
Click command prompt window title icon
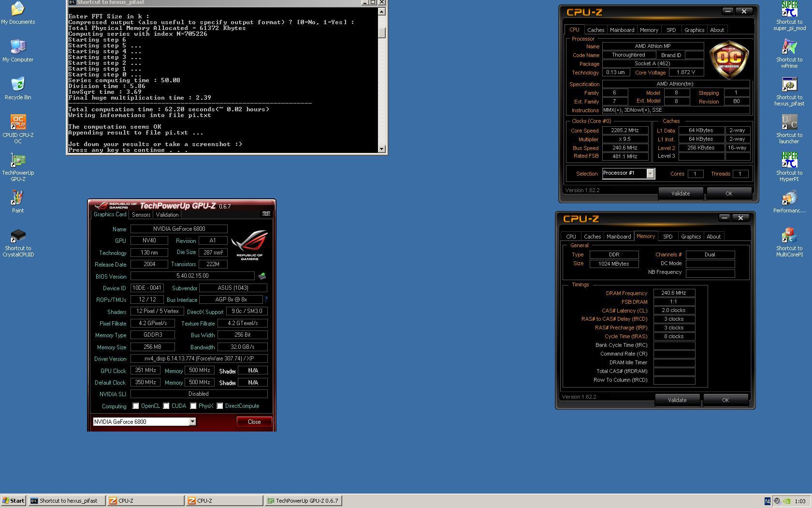coord(72,2)
